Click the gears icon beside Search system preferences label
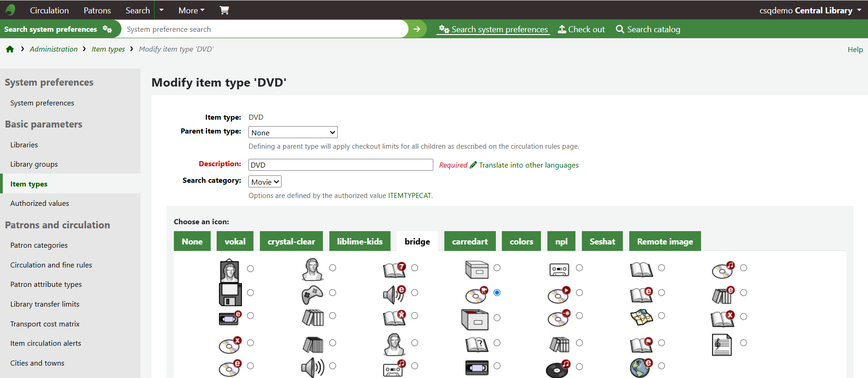Image resolution: width=868 pixels, height=378 pixels. 107,29
